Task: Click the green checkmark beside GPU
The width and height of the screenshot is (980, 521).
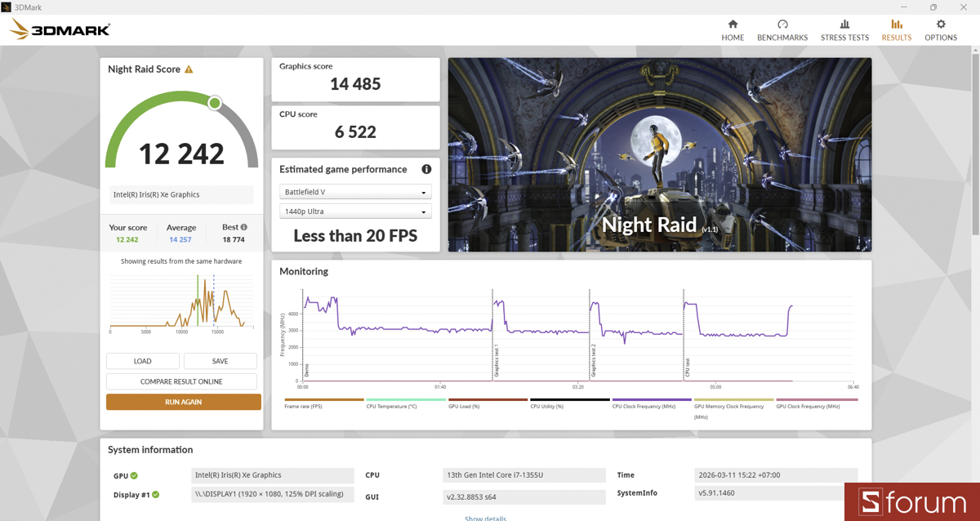Action: pyautogui.click(x=135, y=474)
